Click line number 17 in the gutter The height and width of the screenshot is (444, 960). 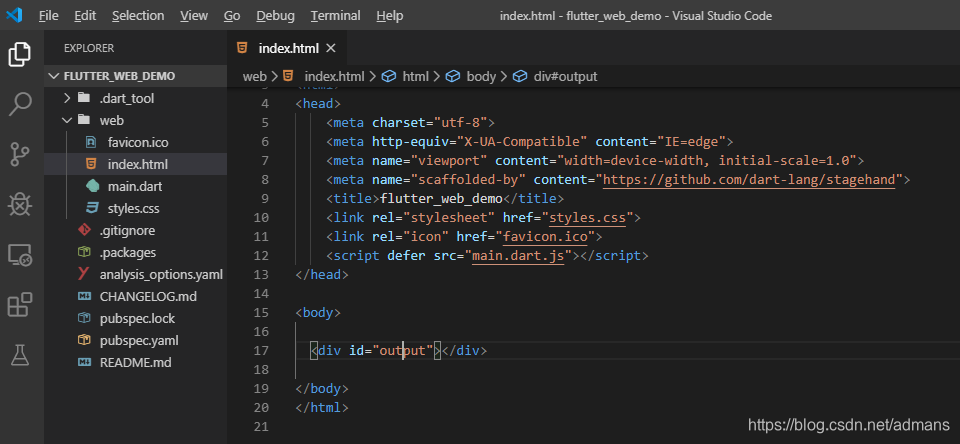(x=261, y=350)
